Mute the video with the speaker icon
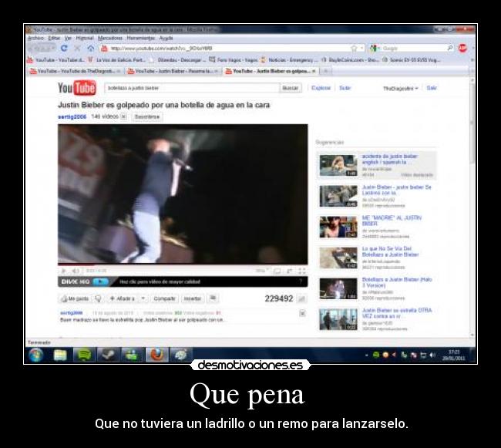The image size is (501, 448). (x=76, y=271)
